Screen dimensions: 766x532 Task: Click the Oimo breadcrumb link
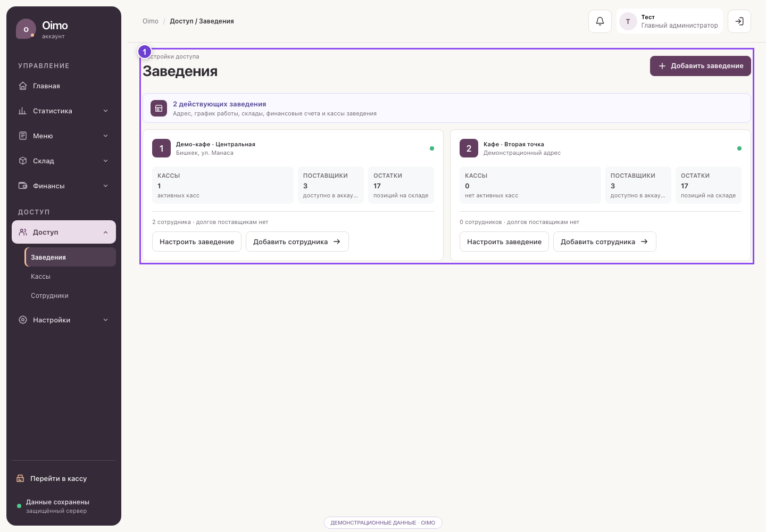pyautogui.click(x=151, y=21)
